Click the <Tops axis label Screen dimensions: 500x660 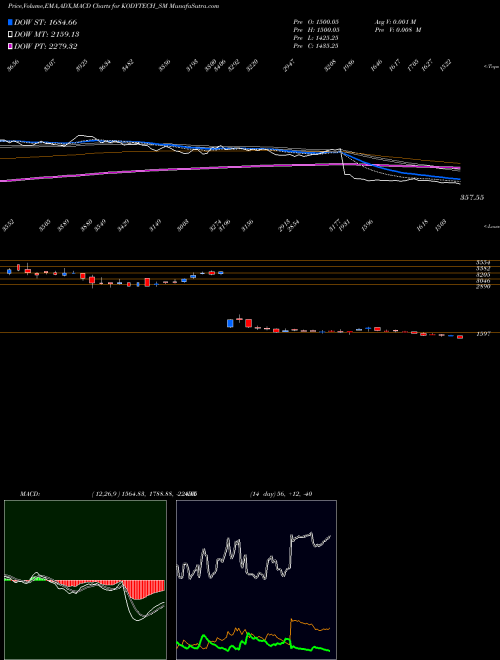492,67
